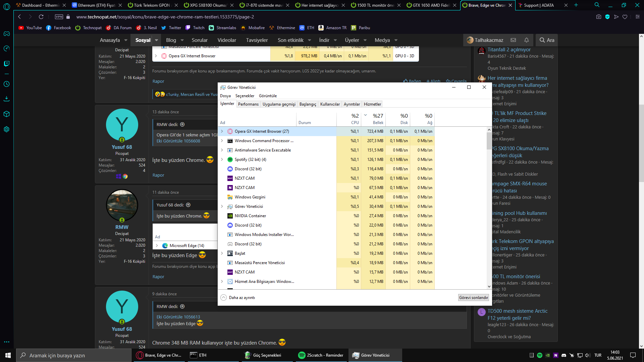
Task: Open sidebar downloads arrow icon
Action: point(6,99)
